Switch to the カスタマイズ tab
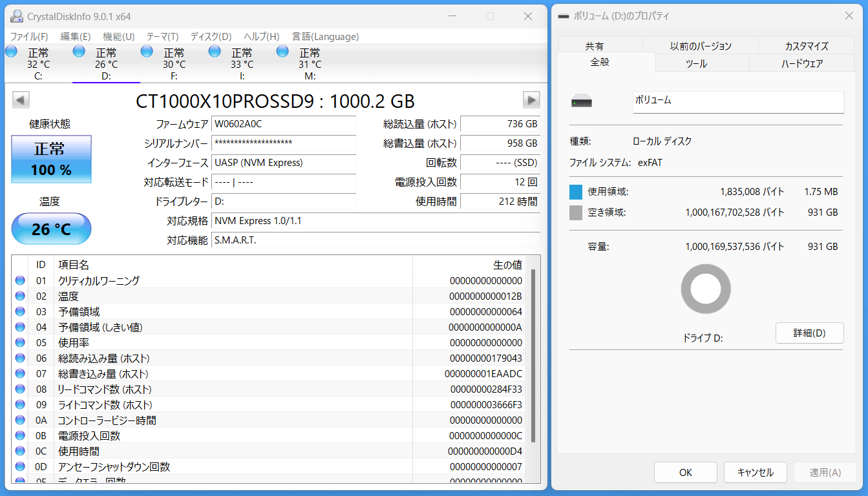 (807, 46)
